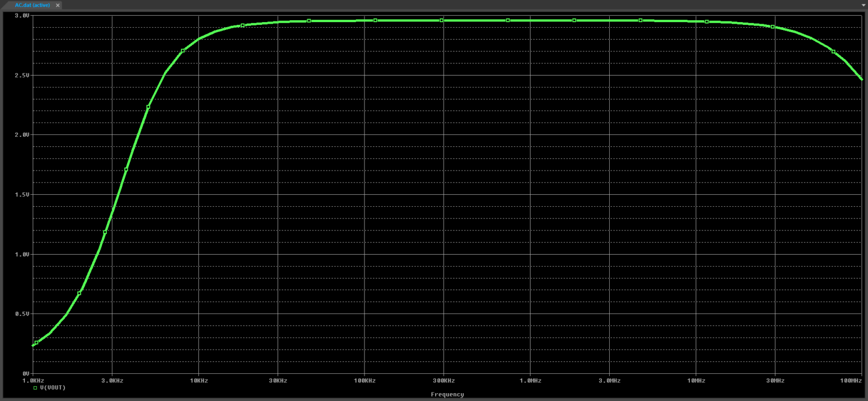The height and width of the screenshot is (401, 868).
Task: Click the 10KHz x-axis label
Action: point(198,381)
